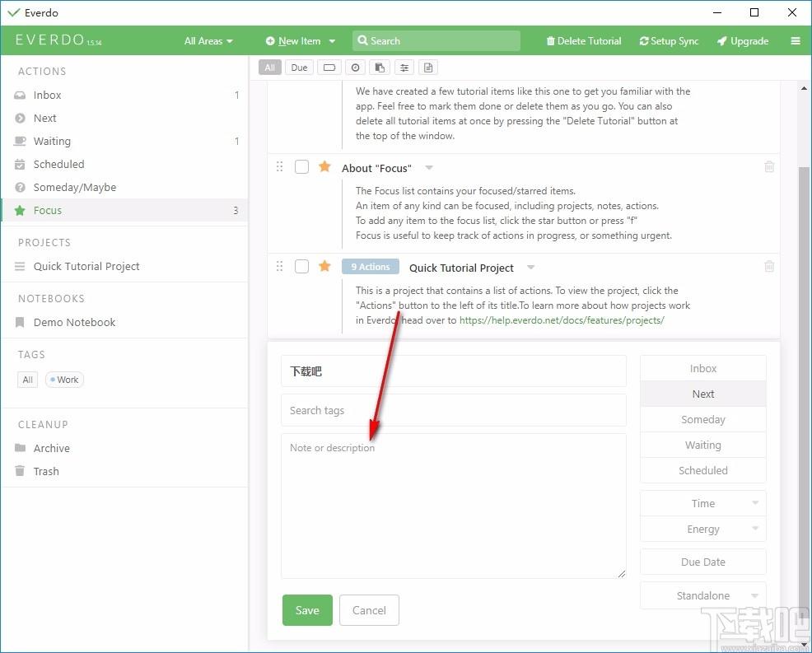Click the Focus star sidebar icon
Screen dimensions: 812x653
click(20, 210)
